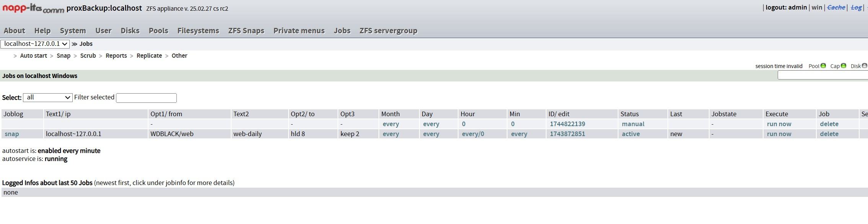Edit job ID 1744822139

(x=567, y=124)
